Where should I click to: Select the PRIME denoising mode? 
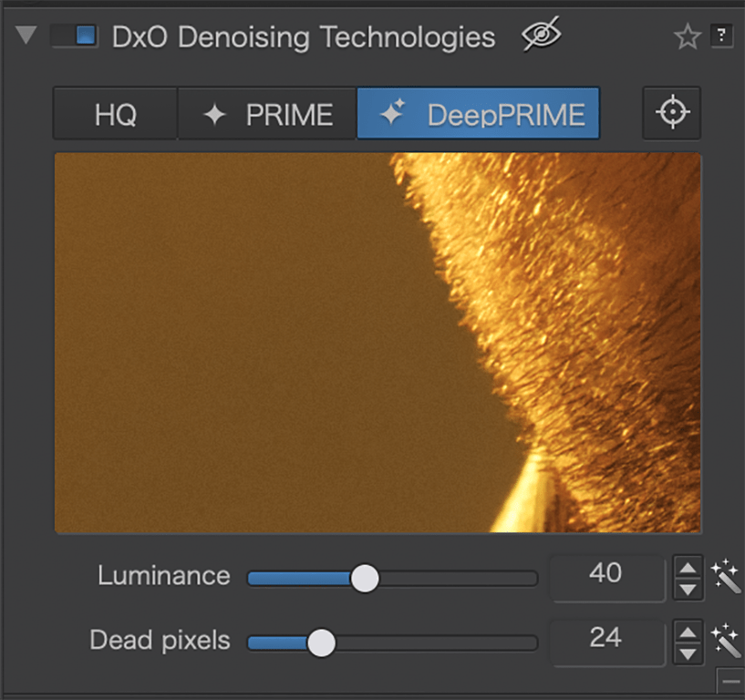pyautogui.click(x=267, y=114)
